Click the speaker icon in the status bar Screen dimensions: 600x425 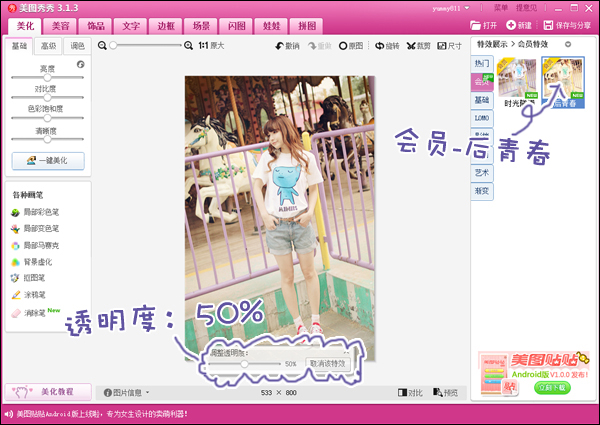coord(8,414)
